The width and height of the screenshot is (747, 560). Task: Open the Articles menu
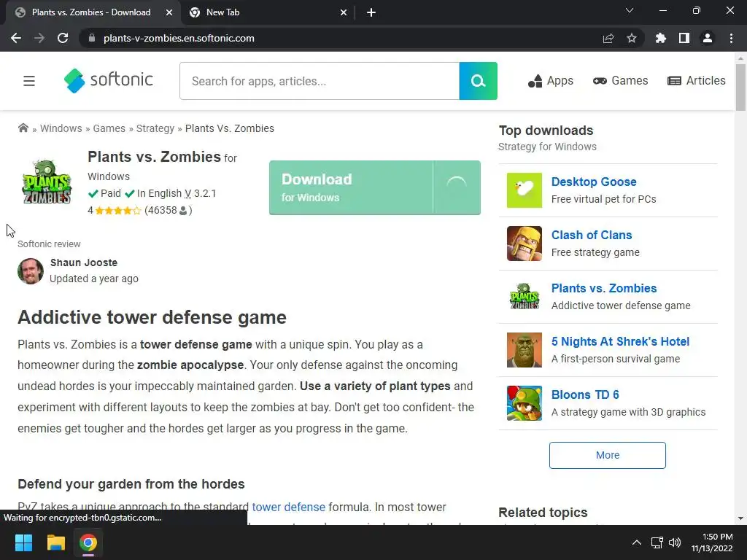[x=697, y=81]
